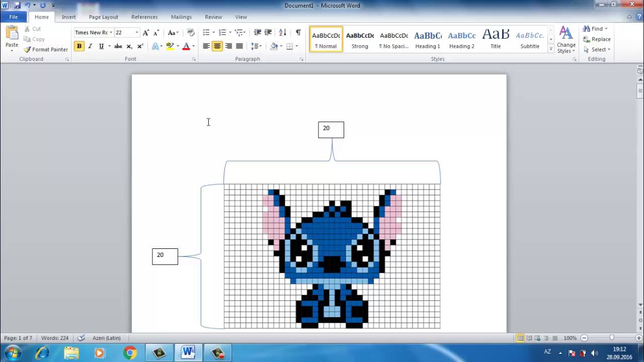644x362 pixels.
Task: Switch to the View tab
Action: pyautogui.click(x=241, y=17)
